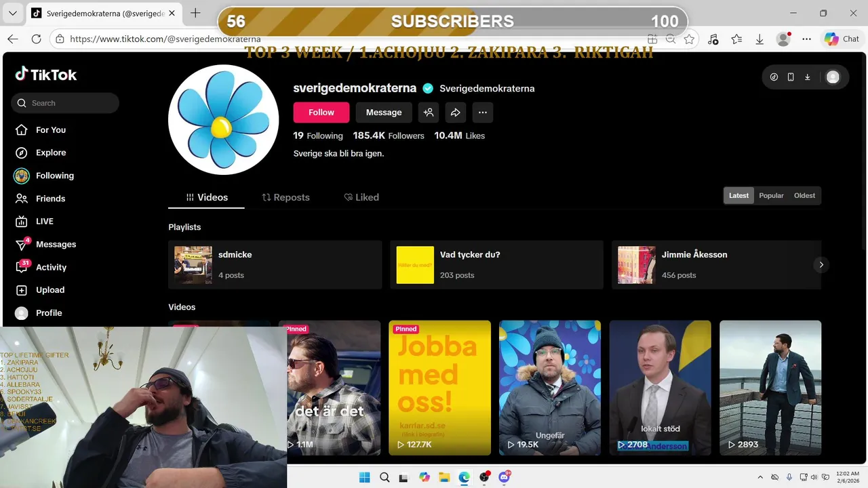Open the For You feed
868x488 pixels.
point(41,129)
